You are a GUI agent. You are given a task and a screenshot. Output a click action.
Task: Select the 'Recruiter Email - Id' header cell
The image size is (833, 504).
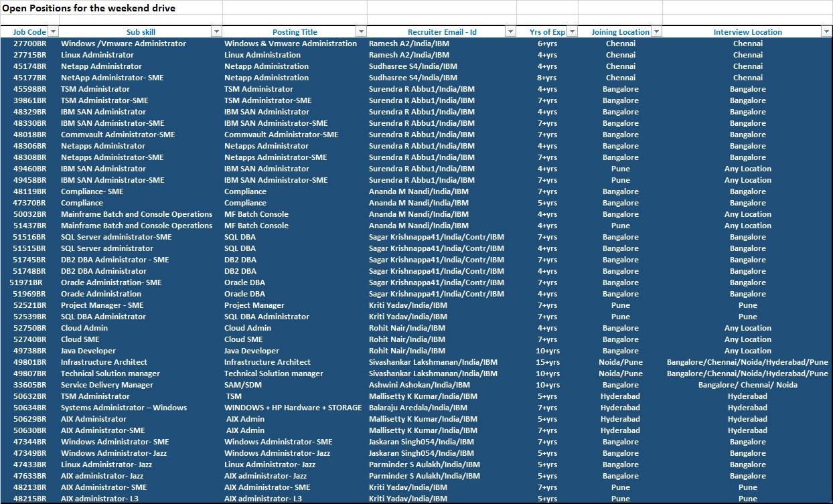442,31
